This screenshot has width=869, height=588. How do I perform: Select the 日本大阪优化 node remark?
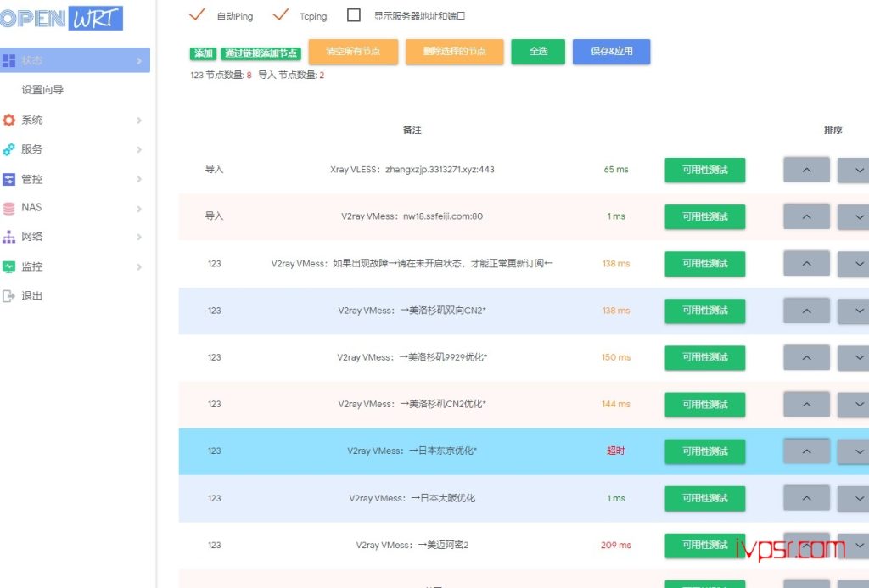[412, 498]
